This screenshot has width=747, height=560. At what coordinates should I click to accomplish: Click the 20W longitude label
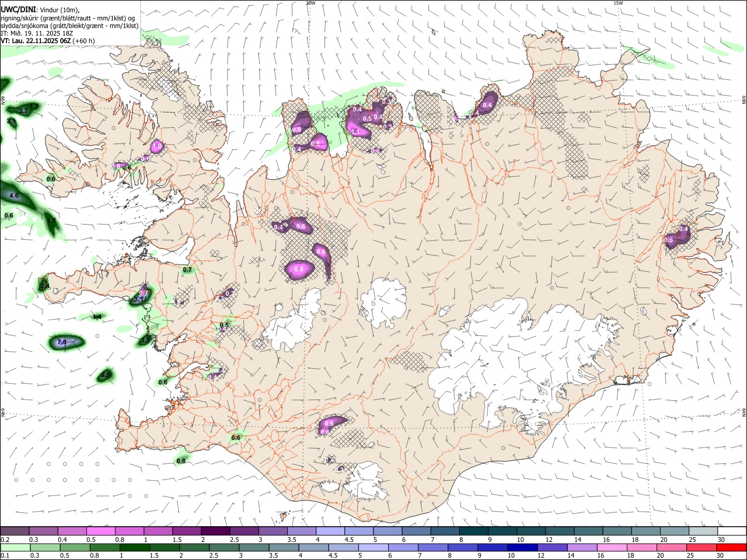pyautogui.click(x=310, y=3)
